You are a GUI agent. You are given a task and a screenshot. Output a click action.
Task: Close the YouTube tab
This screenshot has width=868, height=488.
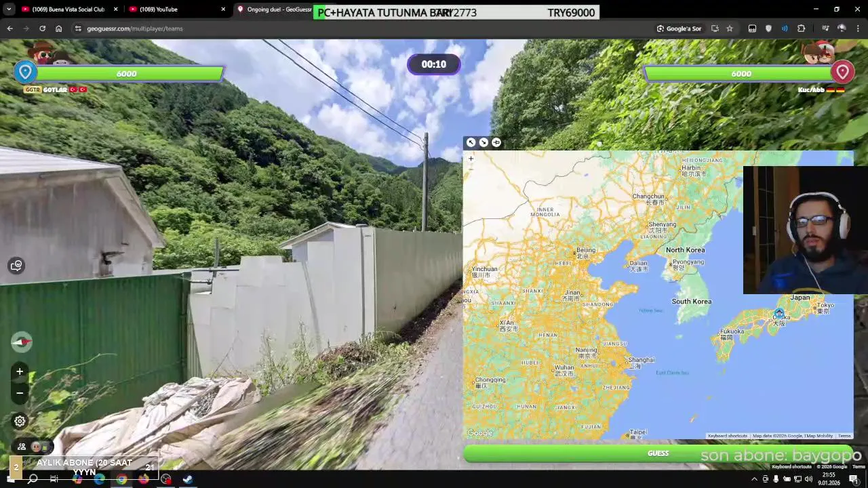223,9
